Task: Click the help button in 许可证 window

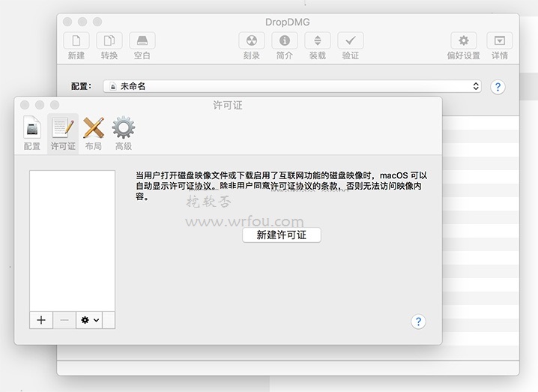Action: 418,322
